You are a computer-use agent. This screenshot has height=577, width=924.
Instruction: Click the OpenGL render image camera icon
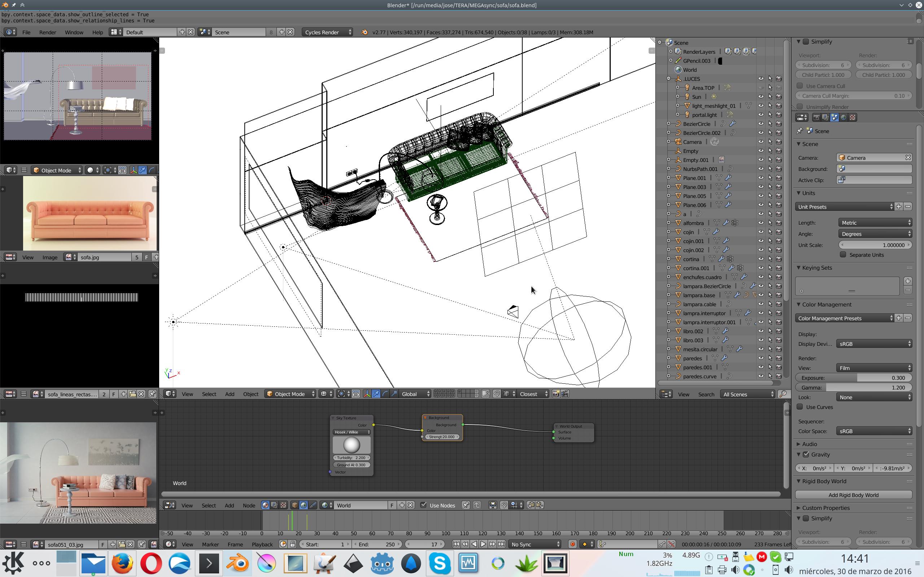tap(556, 394)
